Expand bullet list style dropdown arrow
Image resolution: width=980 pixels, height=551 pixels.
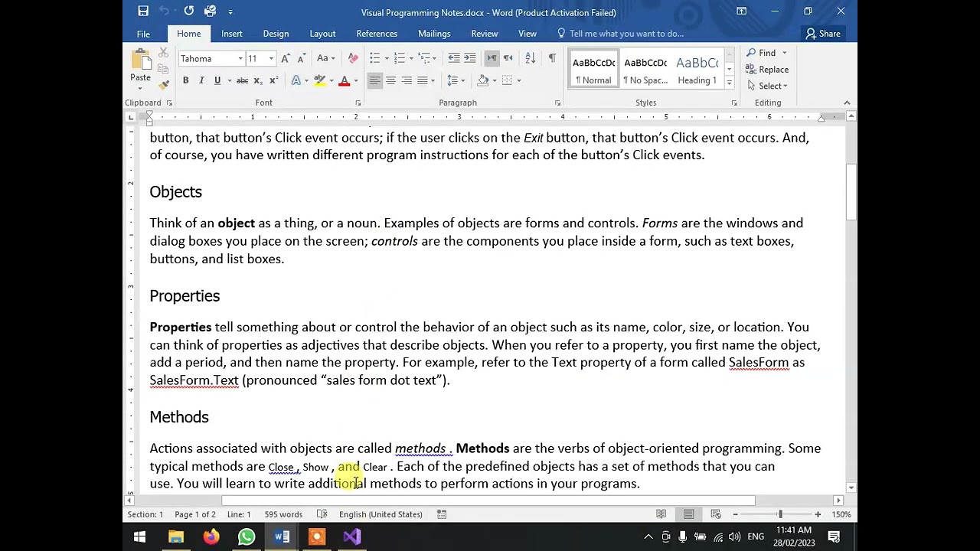coord(386,58)
